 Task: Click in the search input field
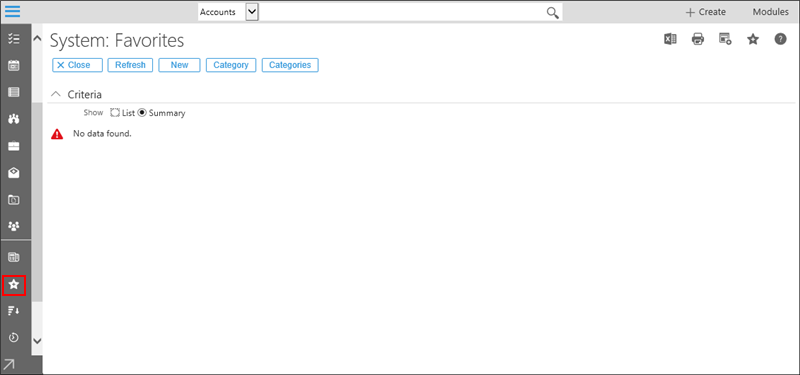[402, 12]
